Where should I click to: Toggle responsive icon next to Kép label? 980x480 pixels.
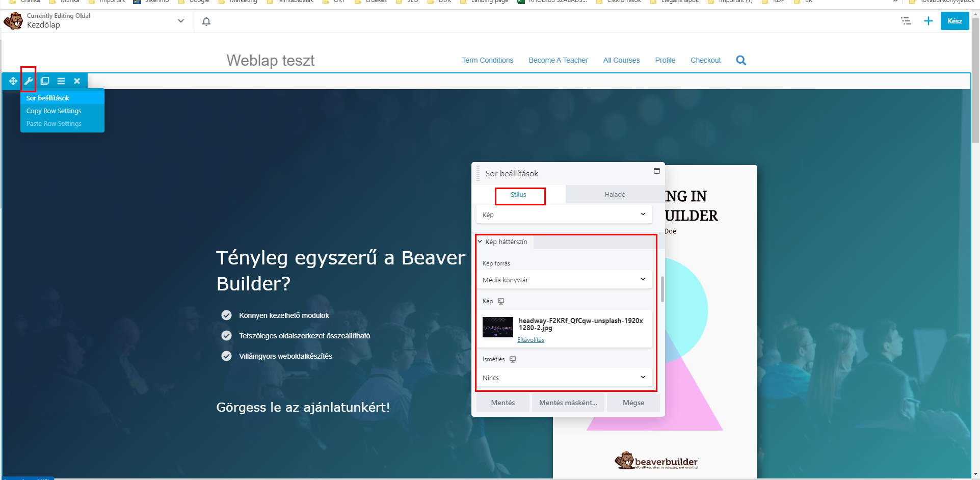[x=501, y=301]
